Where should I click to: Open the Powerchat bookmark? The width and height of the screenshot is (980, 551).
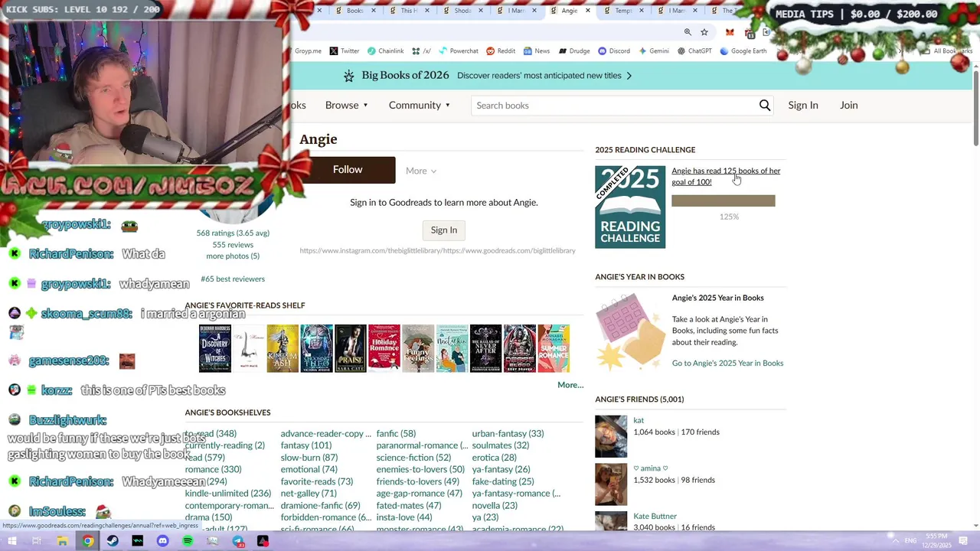458,51
